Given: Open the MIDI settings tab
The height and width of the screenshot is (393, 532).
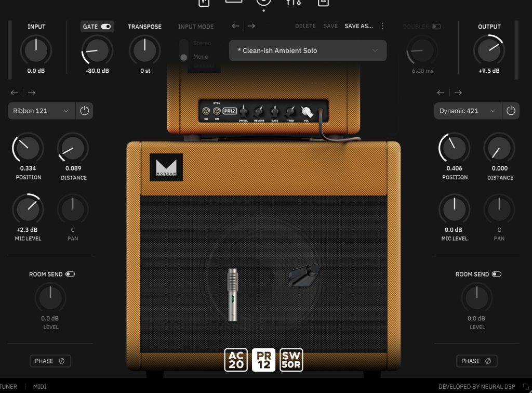Looking at the screenshot, I should (40, 387).
